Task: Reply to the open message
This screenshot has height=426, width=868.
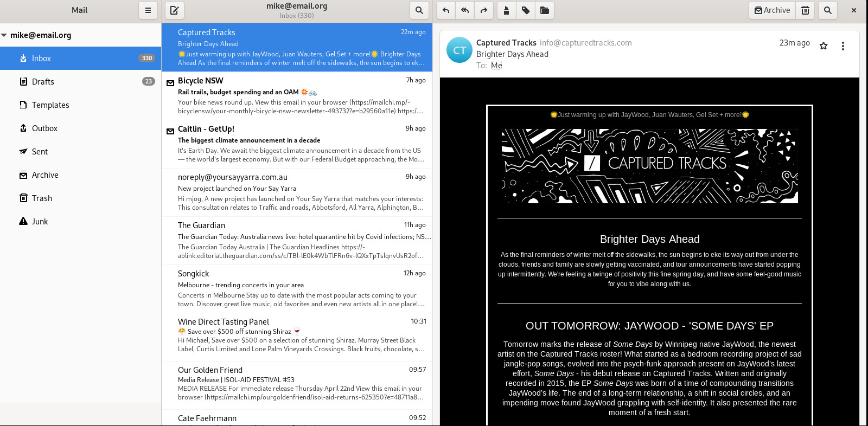Action: 446,10
